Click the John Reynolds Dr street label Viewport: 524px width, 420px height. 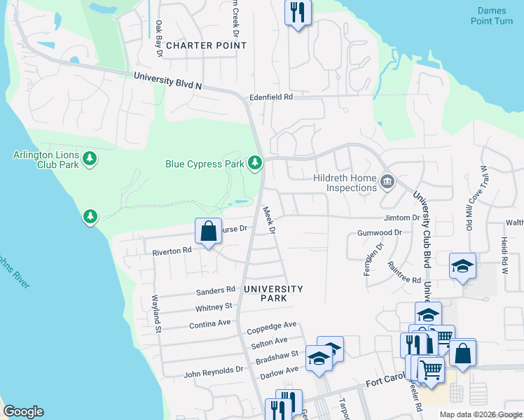click(x=214, y=372)
